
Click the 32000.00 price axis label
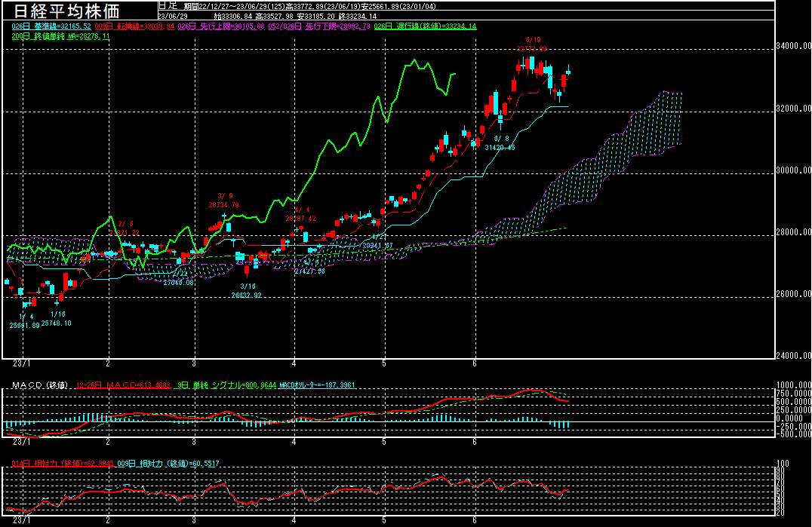[x=793, y=108]
